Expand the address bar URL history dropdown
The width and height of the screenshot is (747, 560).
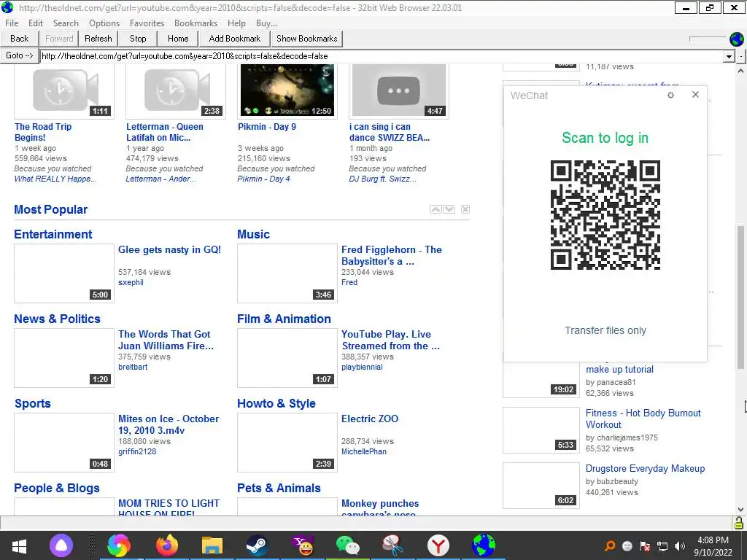pos(729,56)
